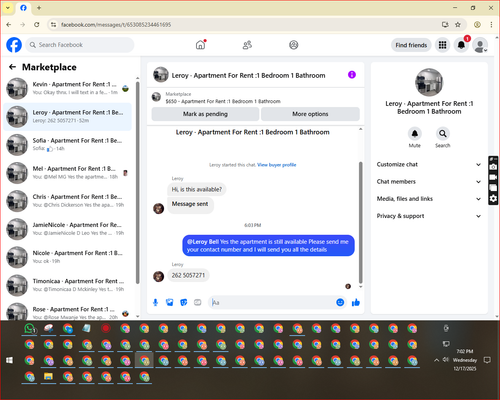This screenshot has height=400, width=500.
Task: Go back from Marketplace using arrow
Action: tap(12, 67)
